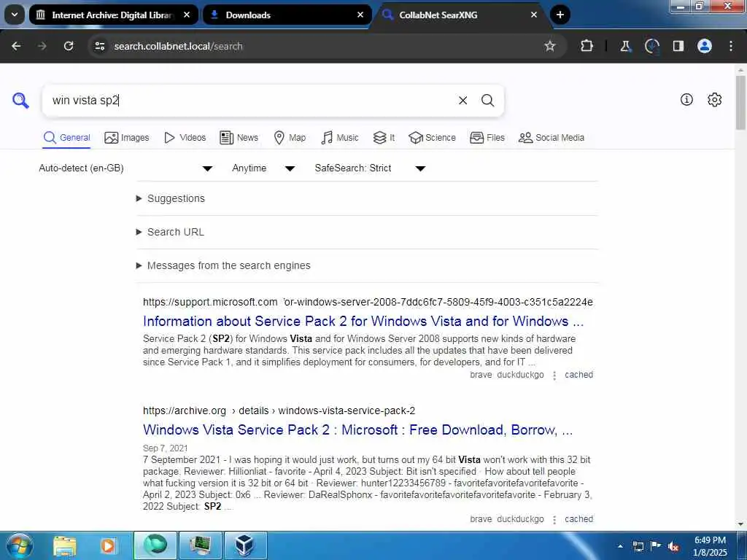Open the tab search dropdown arrow
Screen dimensions: 747x560
[15, 15]
